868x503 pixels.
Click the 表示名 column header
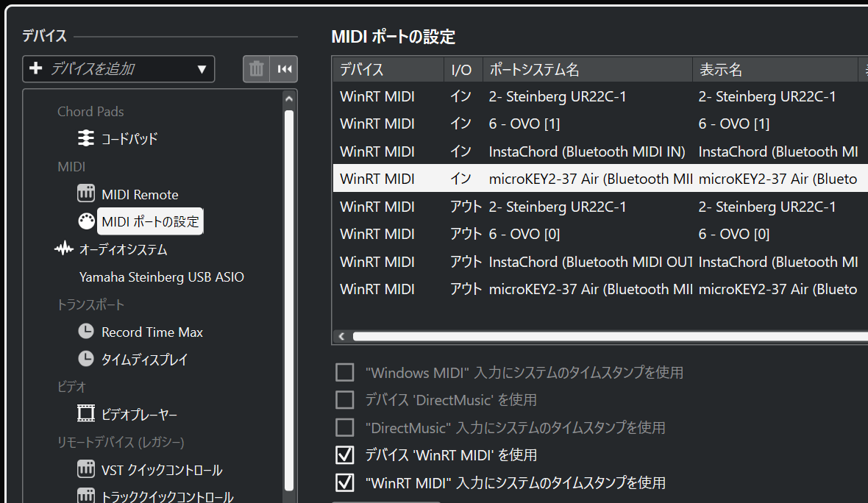[775, 69]
